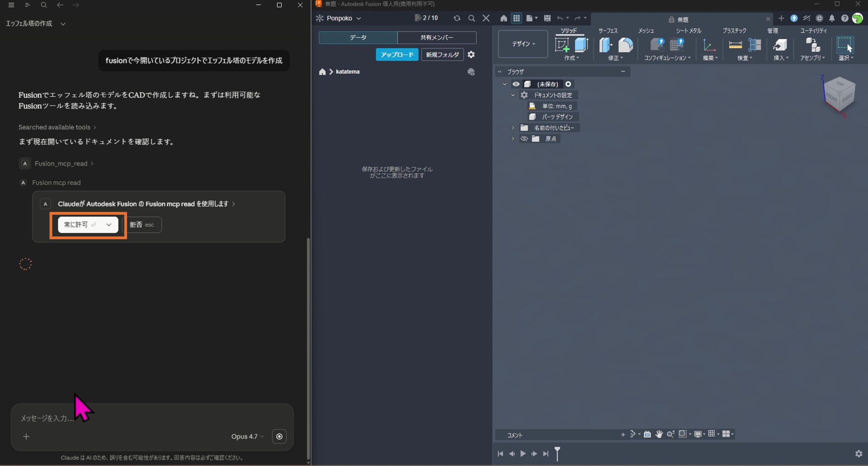The width and height of the screenshot is (868, 466).
Task: Click the Assembly icon in the toolbar
Action: [x=812, y=45]
